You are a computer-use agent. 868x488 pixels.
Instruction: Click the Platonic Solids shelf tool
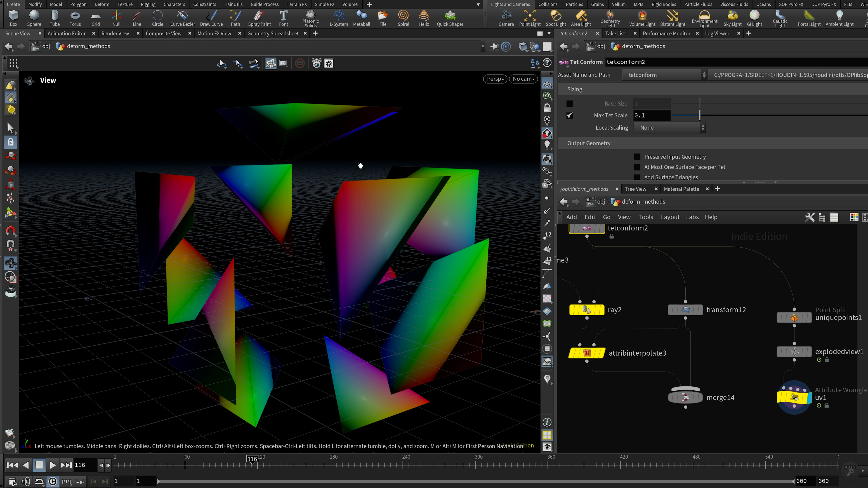click(x=310, y=15)
